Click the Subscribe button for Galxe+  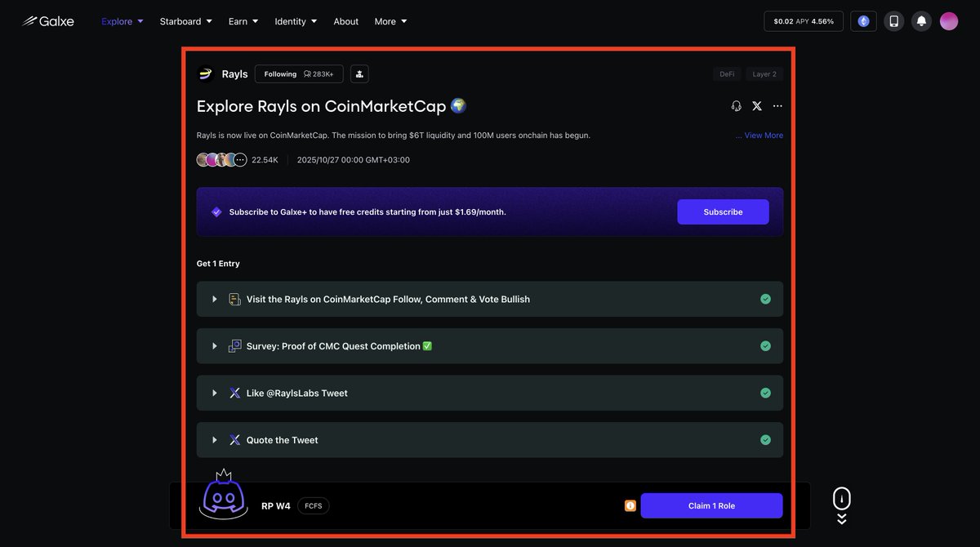point(723,211)
